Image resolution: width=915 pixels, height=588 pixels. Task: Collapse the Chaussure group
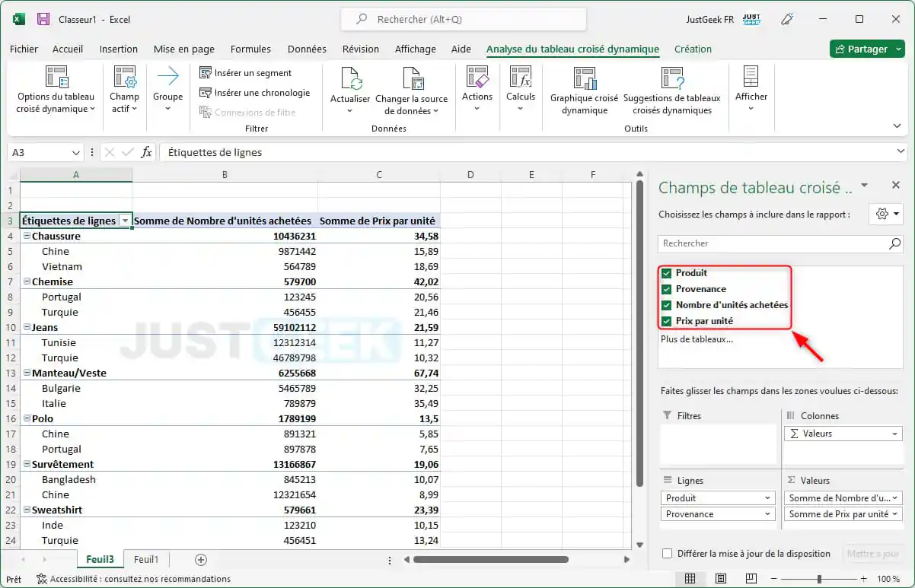tap(27, 236)
